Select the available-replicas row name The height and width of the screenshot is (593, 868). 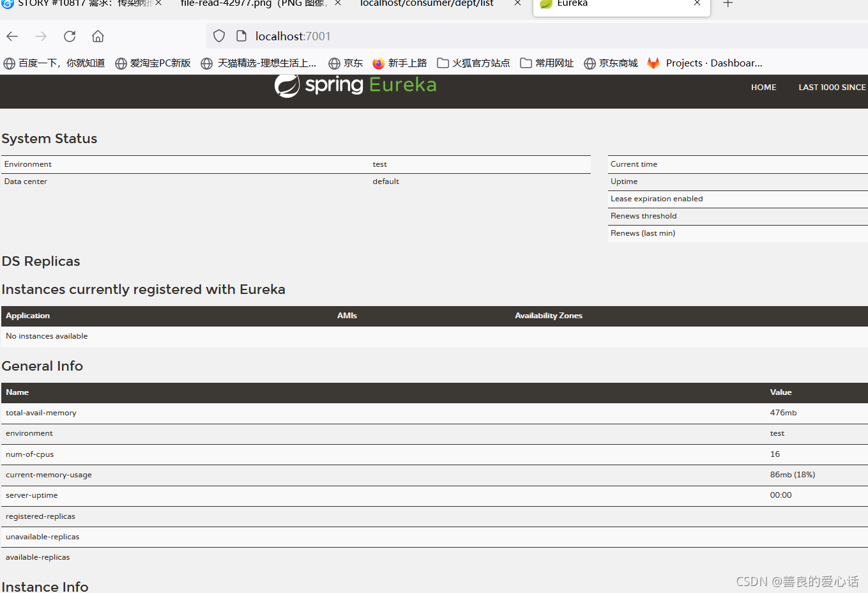(38, 557)
